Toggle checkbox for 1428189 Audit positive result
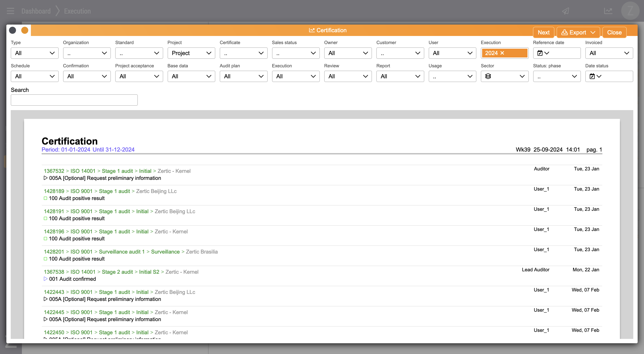This screenshot has height=354, width=644. (x=46, y=198)
